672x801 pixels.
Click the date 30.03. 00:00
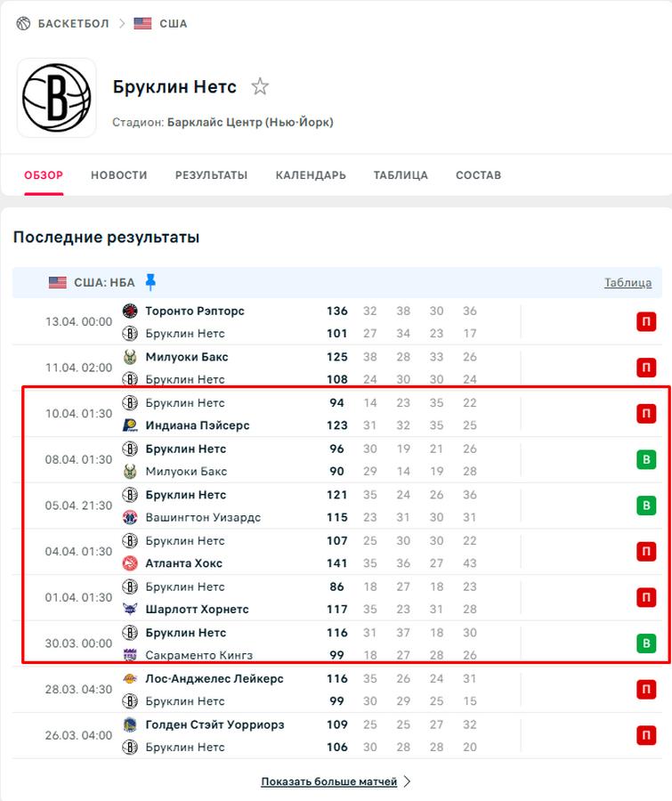tap(78, 643)
